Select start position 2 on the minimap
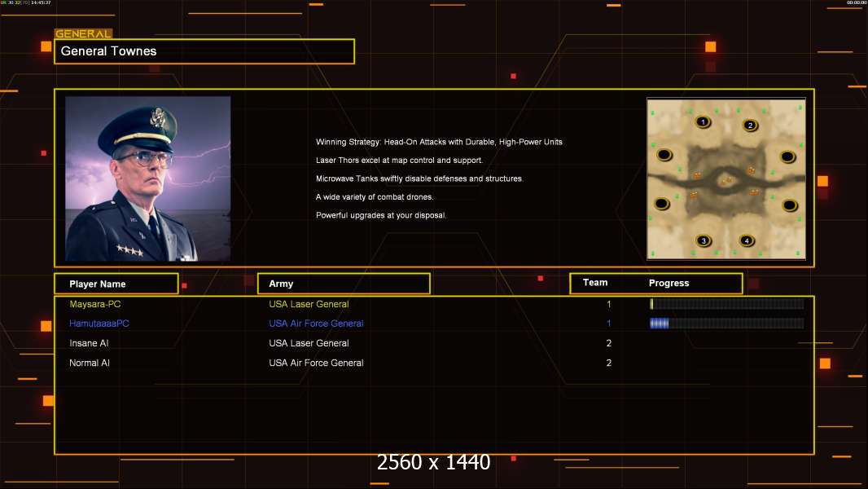 point(750,125)
